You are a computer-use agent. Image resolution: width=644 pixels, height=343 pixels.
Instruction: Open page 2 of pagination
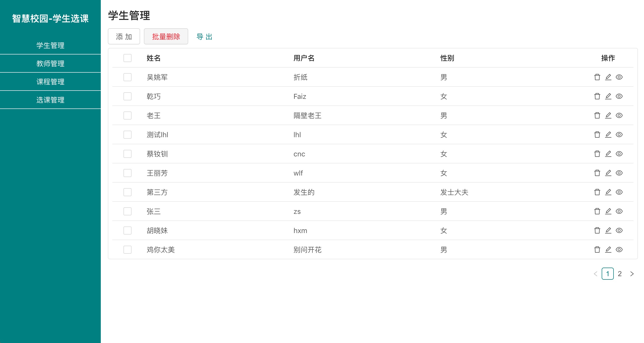(620, 274)
